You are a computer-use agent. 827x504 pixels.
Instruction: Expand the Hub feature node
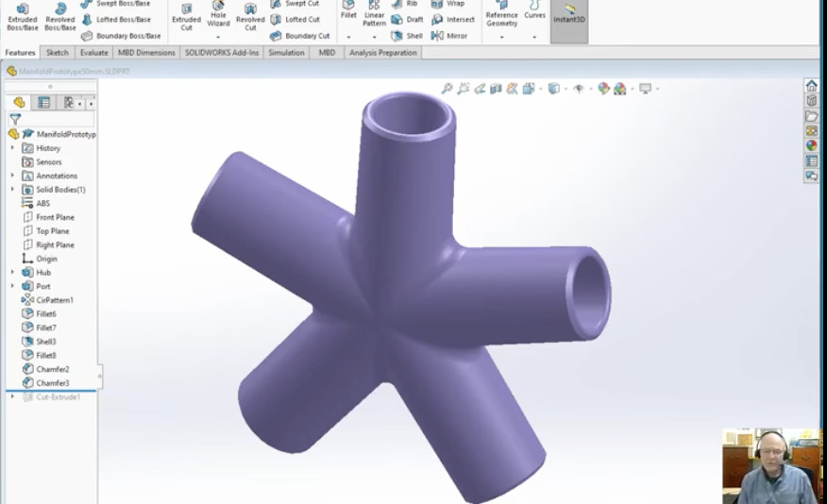point(12,273)
